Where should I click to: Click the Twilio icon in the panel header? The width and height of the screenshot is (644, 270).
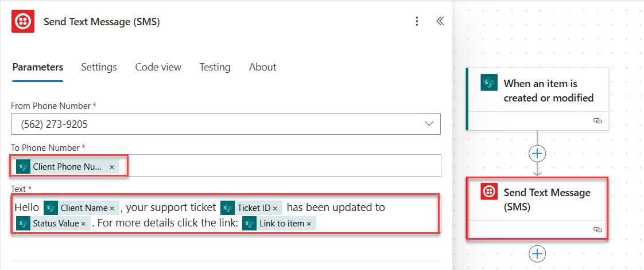pos(22,21)
